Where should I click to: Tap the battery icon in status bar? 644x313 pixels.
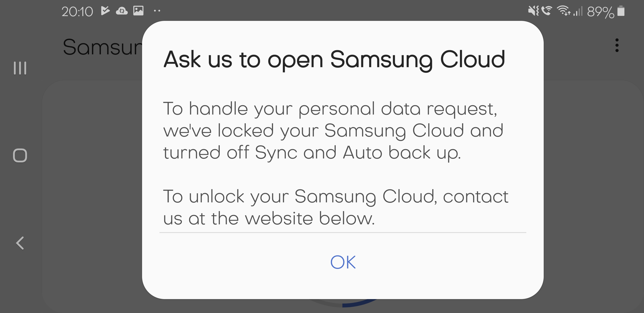(621, 11)
